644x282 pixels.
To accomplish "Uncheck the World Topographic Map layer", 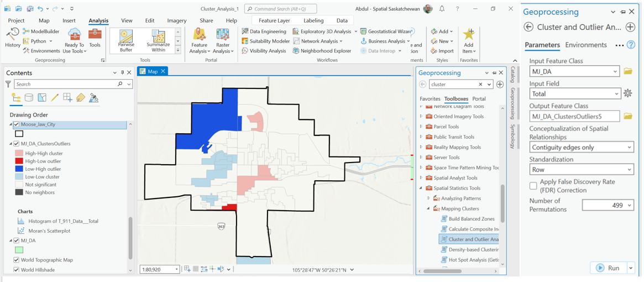I will click(x=17, y=260).
